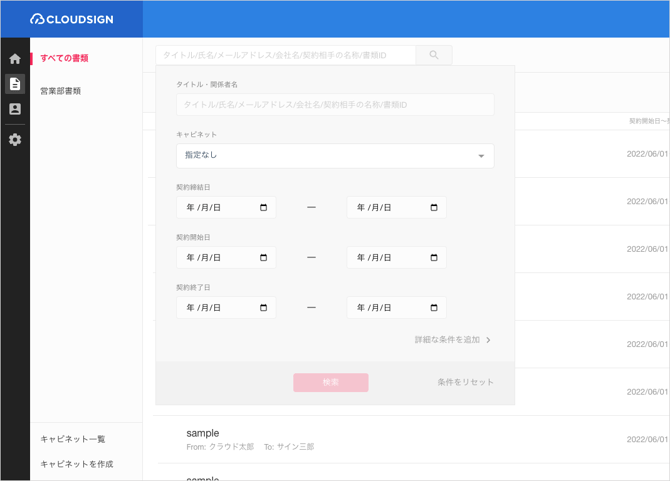Focus the タイトル・関係者名 input field
Image resolution: width=670 pixels, height=481 pixels.
335,105
